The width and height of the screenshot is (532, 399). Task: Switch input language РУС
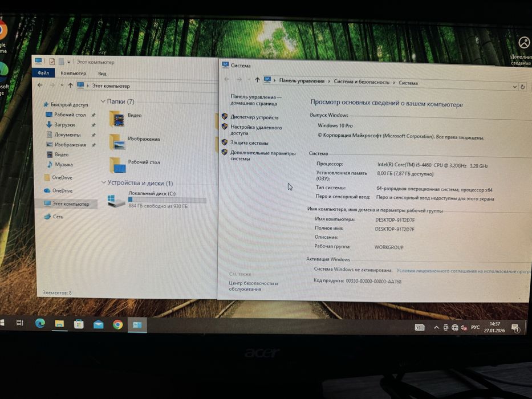[476, 327]
